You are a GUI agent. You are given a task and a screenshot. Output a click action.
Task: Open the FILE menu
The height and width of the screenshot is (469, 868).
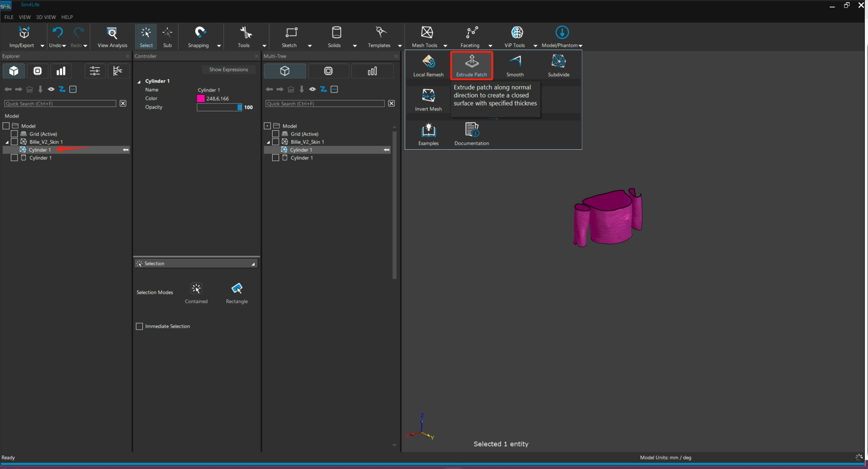pyautogui.click(x=9, y=17)
